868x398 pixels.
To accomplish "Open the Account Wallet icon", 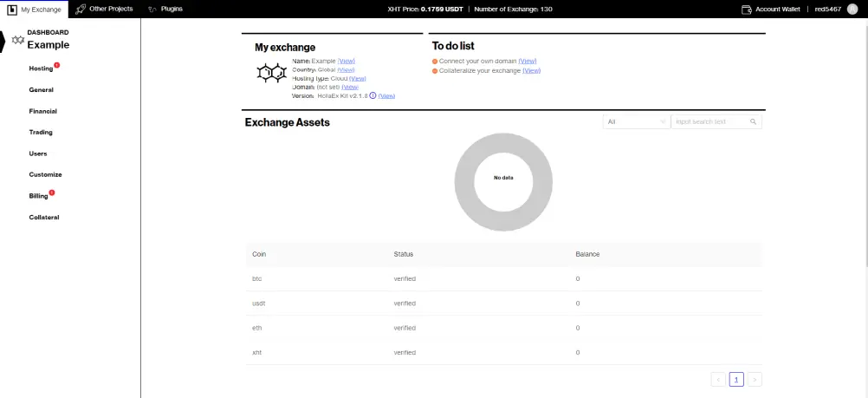I will coord(746,10).
